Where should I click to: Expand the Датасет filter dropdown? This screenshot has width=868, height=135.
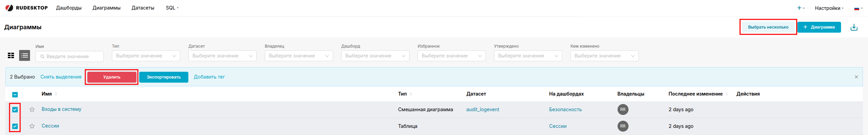coord(222,56)
